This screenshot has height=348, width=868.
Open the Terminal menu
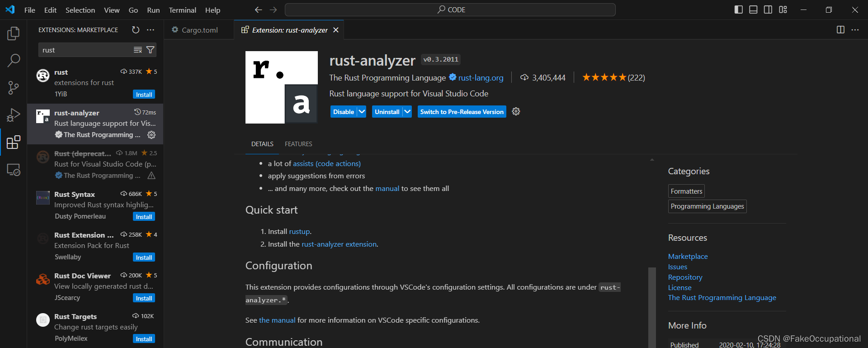pos(183,10)
